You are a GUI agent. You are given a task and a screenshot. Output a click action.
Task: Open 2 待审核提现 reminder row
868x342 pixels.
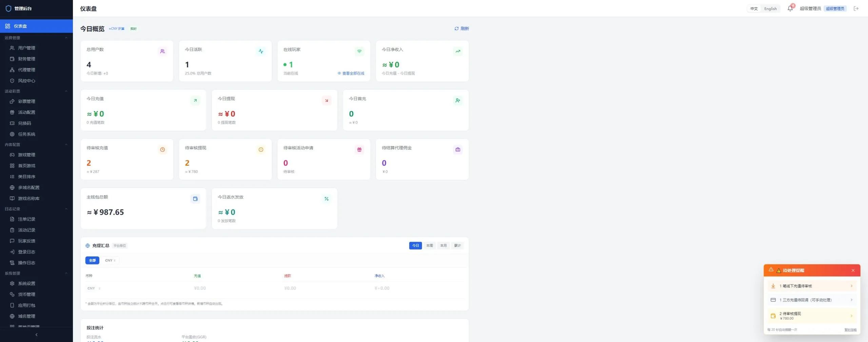pyautogui.click(x=812, y=316)
